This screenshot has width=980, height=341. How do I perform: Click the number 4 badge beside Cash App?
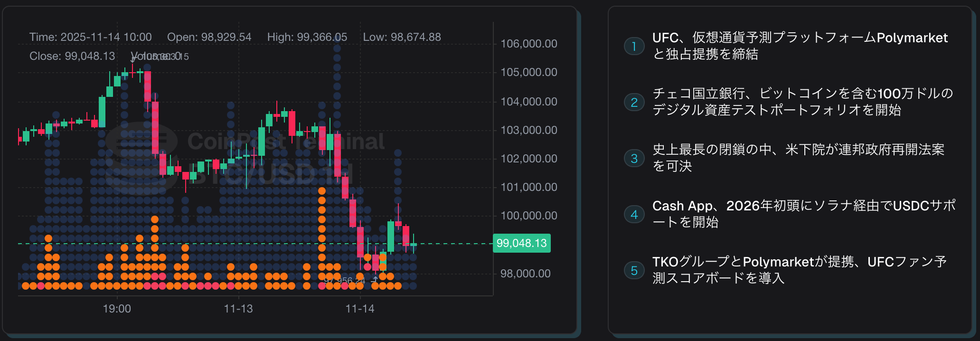(634, 214)
